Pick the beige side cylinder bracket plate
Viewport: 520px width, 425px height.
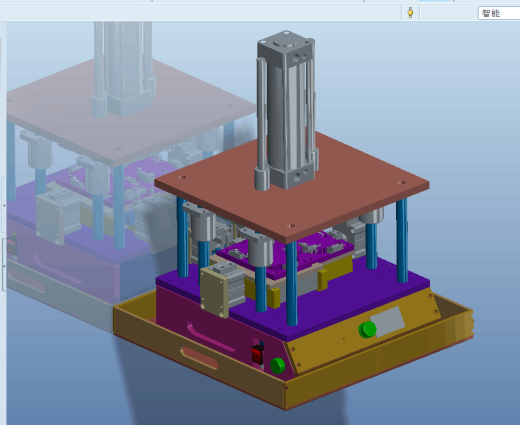[x=214, y=293]
